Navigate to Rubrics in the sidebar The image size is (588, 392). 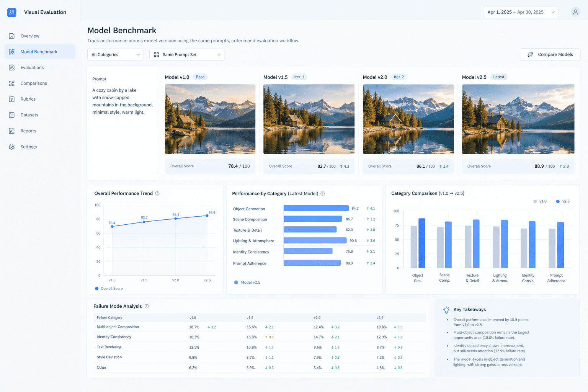tap(40, 99)
